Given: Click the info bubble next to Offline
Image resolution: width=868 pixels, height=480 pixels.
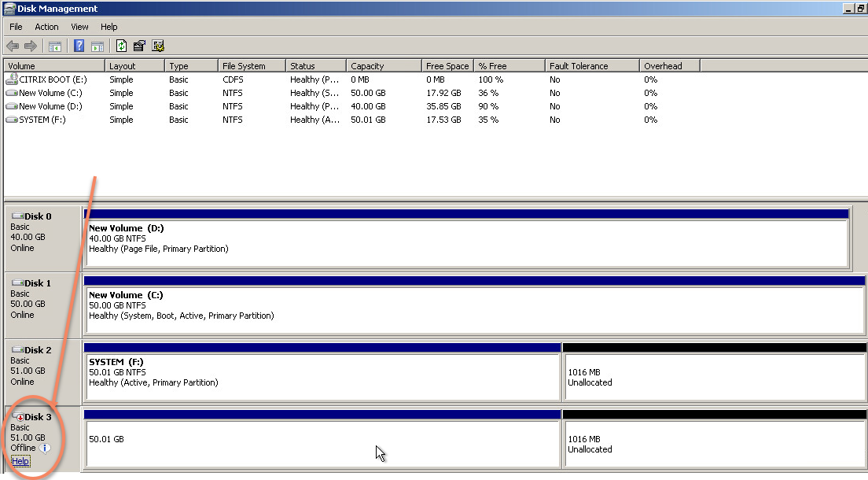Looking at the screenshot, I should 45,449.
